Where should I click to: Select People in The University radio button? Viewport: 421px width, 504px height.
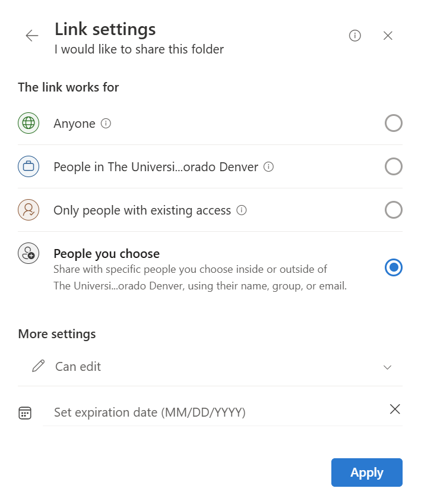coord(393,166)
